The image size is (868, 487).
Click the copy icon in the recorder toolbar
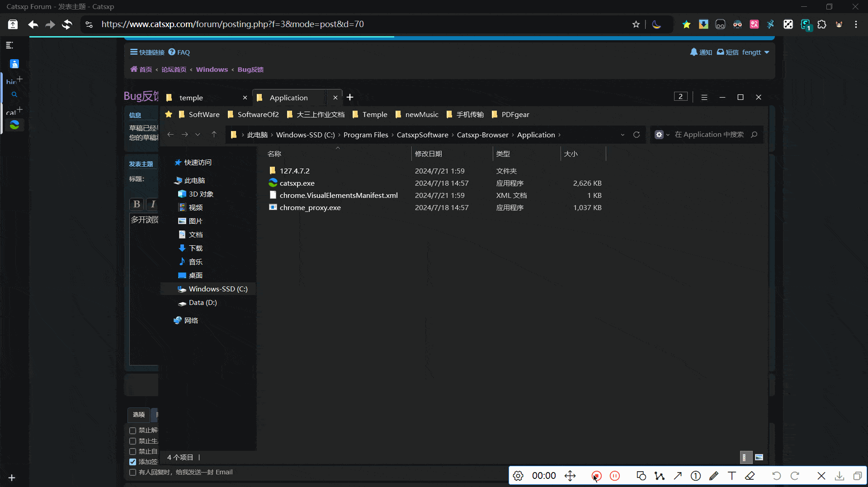pos(857,476)
